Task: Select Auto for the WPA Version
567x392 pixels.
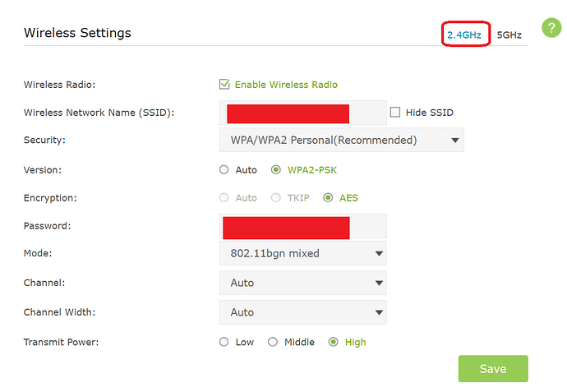Action: tap(224, 170)
